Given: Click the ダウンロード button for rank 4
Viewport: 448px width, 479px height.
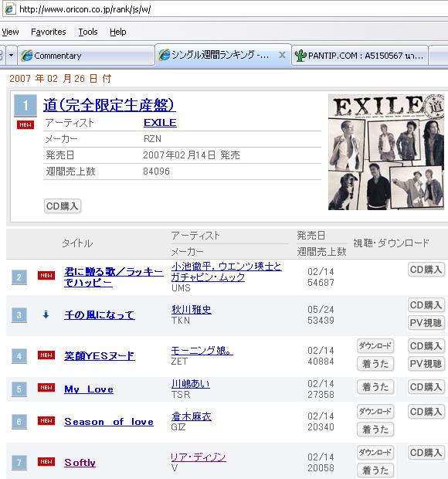Looking at the screenshot, I should (x=375, y=346).
